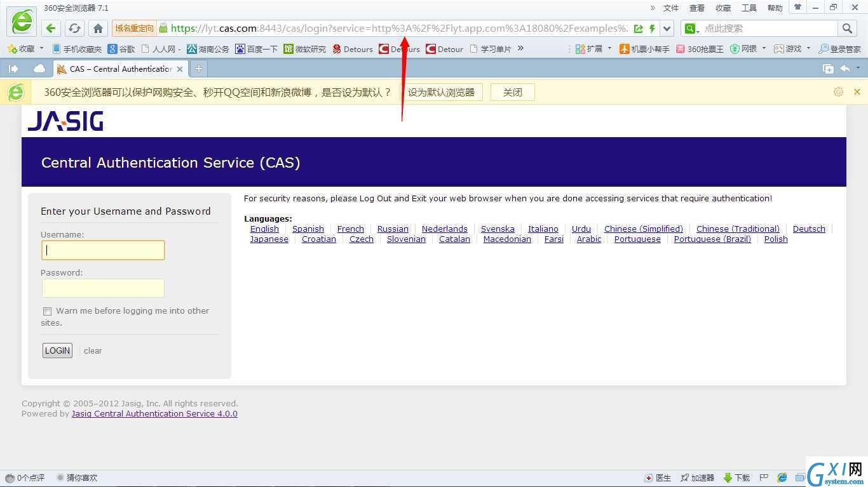Image resolution: width=868 pixels, height=487 pixels.
Task: Click the URL address field
Action: (x=399, y=29)
